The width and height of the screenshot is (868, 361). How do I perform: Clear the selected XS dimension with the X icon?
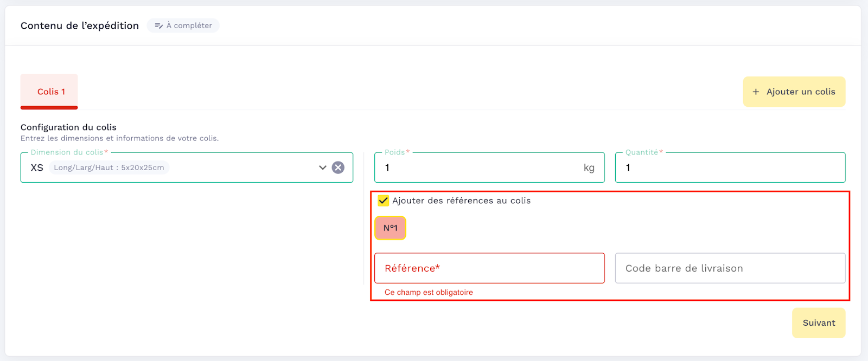[338, 167]
